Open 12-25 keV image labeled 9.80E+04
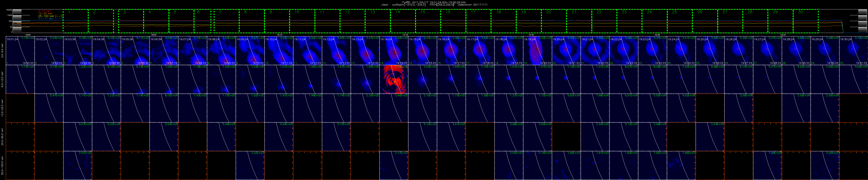Viewport: 868px width, 180px height. click(566, 108)
